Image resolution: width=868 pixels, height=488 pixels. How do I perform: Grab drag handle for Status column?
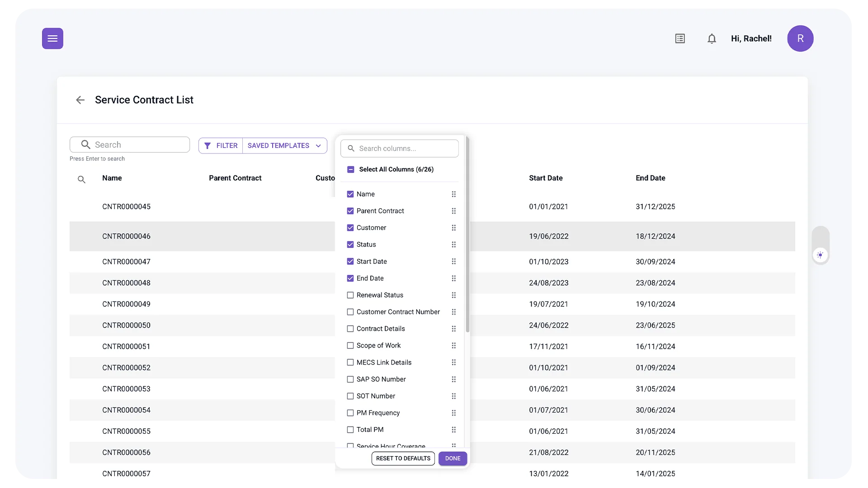pos(453,244)
